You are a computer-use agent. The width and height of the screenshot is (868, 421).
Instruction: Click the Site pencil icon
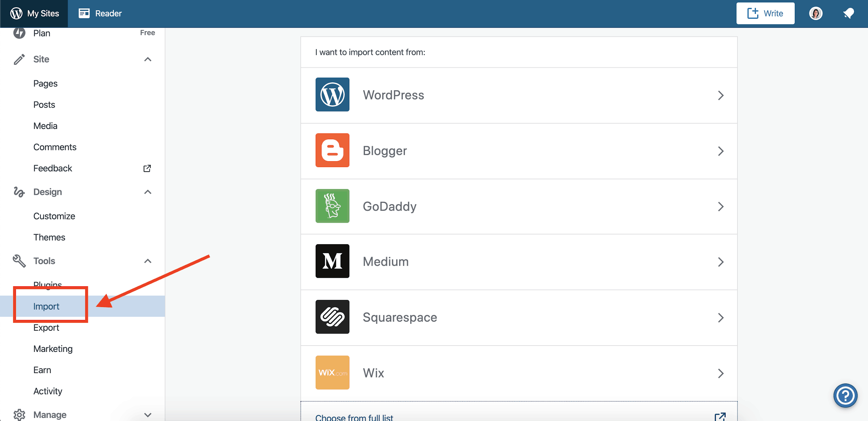[19, 59]
